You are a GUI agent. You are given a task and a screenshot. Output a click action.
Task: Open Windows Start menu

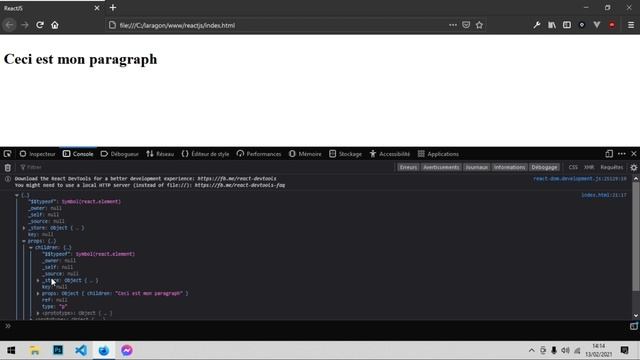(x=11, y=350)
